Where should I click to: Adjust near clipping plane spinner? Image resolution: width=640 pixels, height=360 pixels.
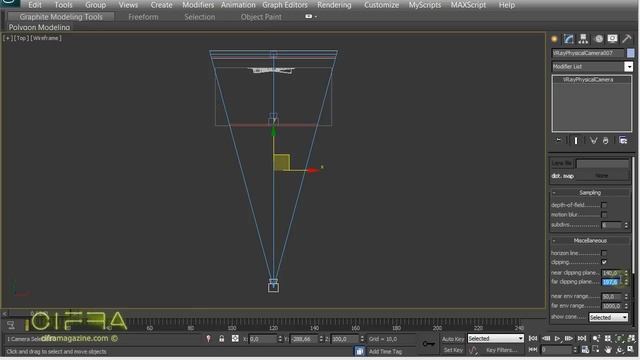tap(626, 273)
